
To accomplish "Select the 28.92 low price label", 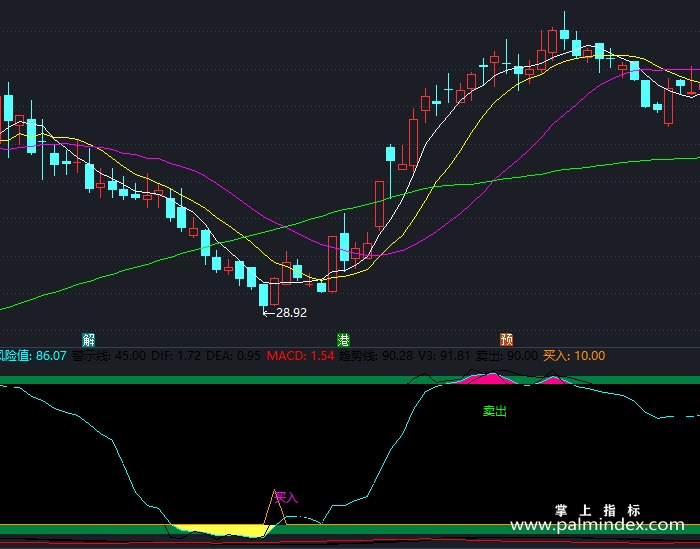I will point(291,313).
